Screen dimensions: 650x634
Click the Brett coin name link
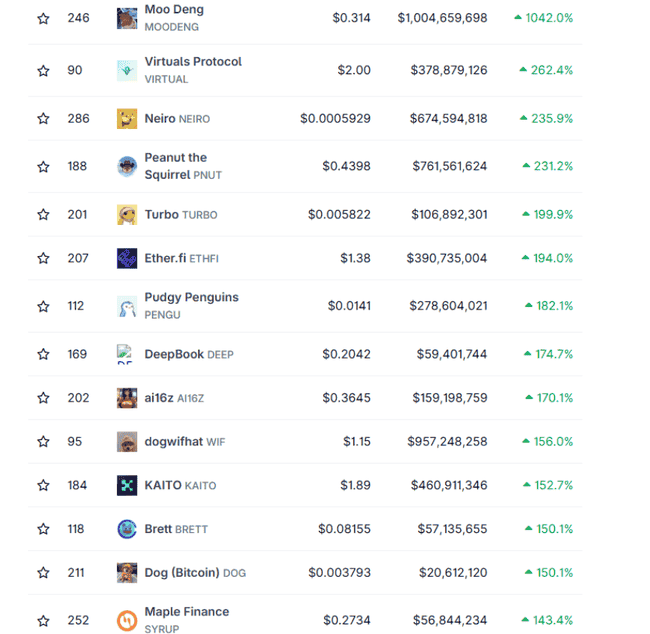point(158,529)
